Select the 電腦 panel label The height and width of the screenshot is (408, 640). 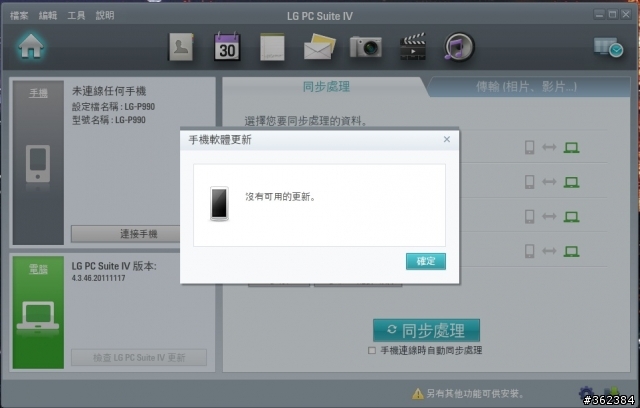(38, 269)
